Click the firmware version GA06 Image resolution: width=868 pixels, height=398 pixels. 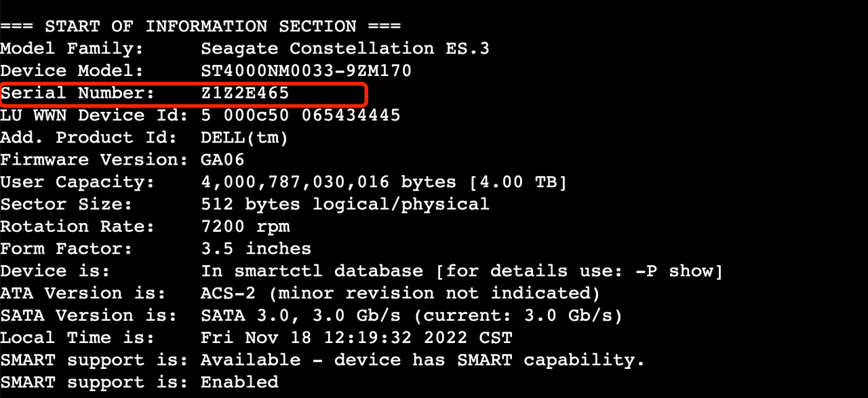[x=222, y=160]
